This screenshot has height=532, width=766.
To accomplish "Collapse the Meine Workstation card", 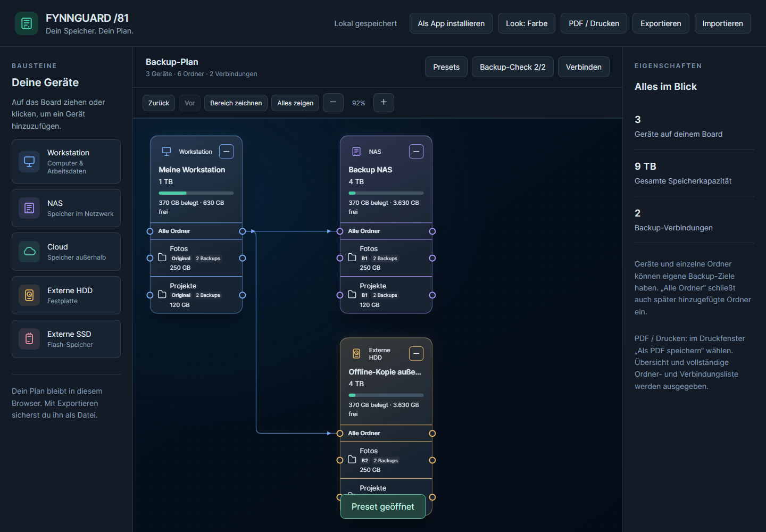I will pos(227,152).
